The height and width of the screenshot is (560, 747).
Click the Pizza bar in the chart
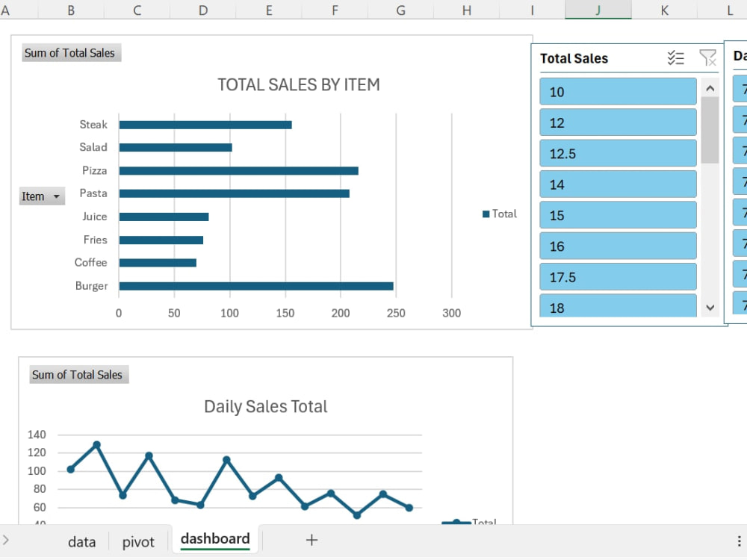(x=239, y=171)
